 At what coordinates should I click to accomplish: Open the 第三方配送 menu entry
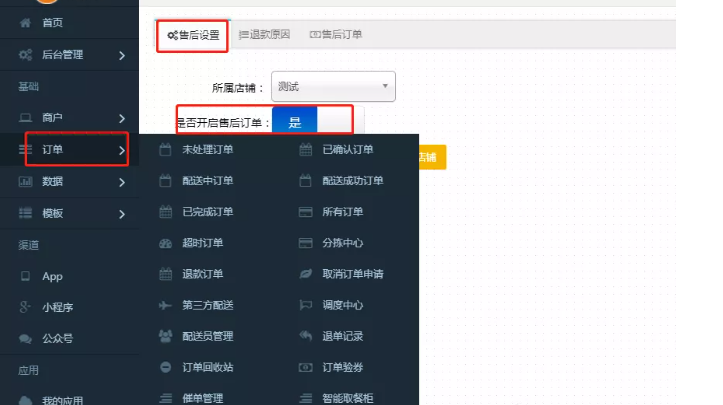207,305
